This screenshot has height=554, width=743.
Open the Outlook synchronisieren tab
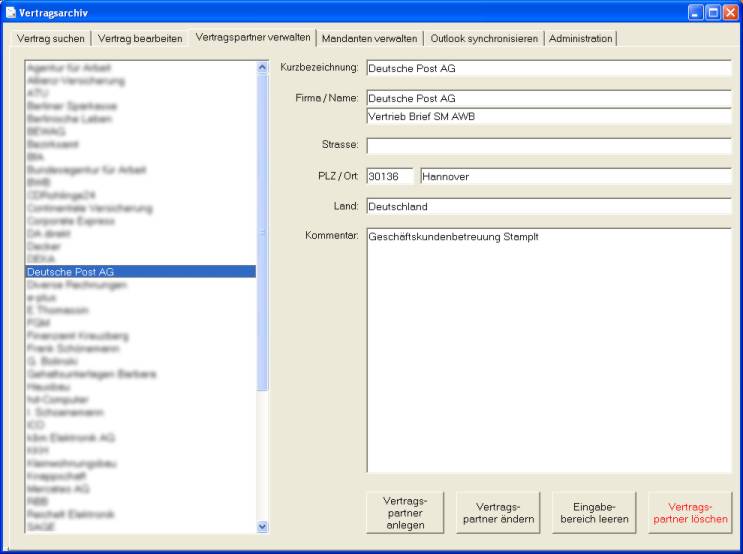coord(484,38)
